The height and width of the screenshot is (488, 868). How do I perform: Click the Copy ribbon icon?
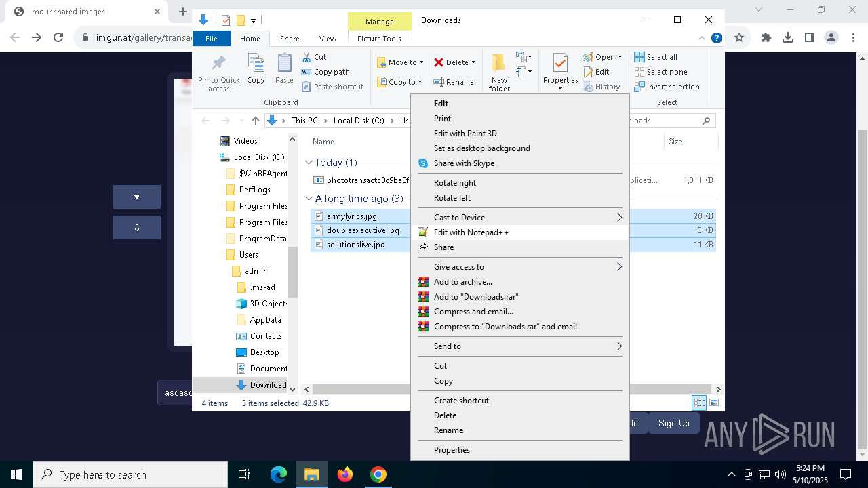(x=256, y=63)
